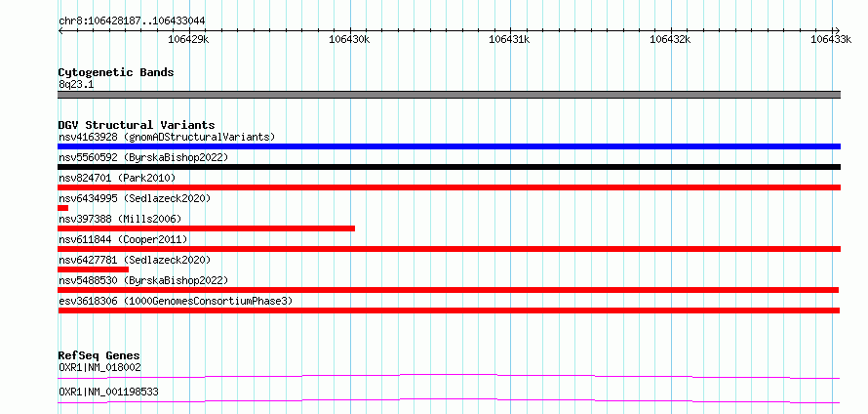
Task: Click the chr8:106428187..106433044 region label
Action: click(132, 21)
